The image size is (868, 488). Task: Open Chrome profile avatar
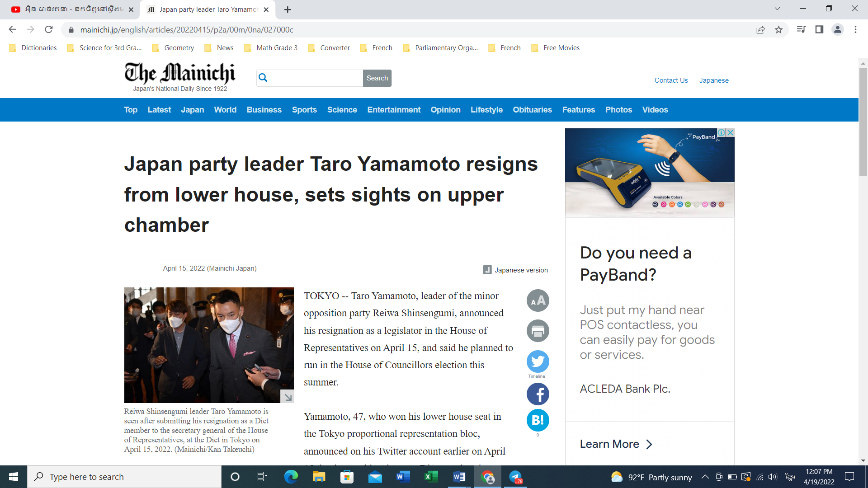[837, 29]
